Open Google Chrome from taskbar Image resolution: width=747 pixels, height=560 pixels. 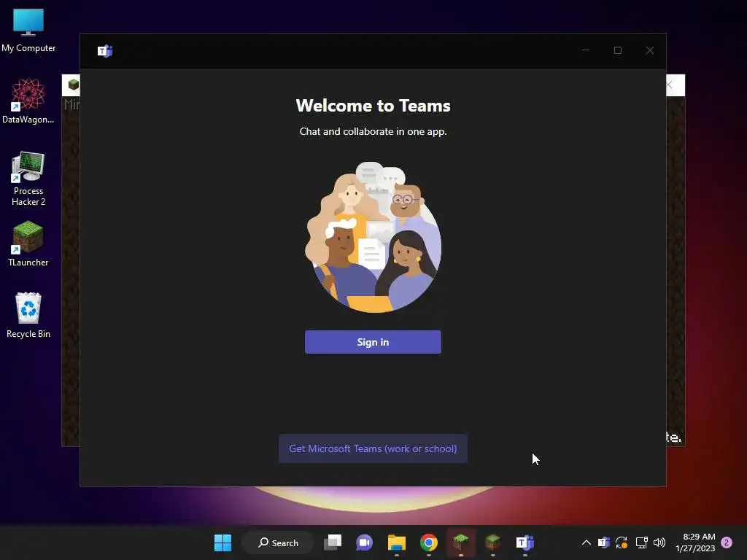point(429,542)
